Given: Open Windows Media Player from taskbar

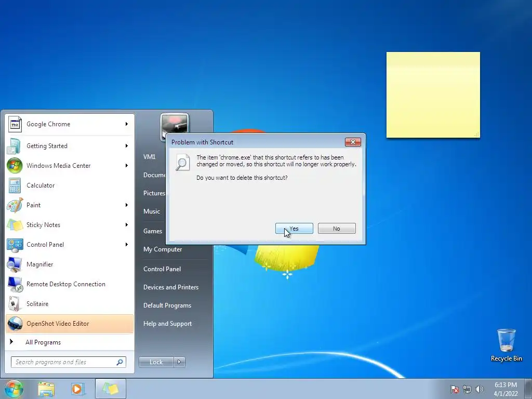Looking at the screenshot, I should pos(78,389).
